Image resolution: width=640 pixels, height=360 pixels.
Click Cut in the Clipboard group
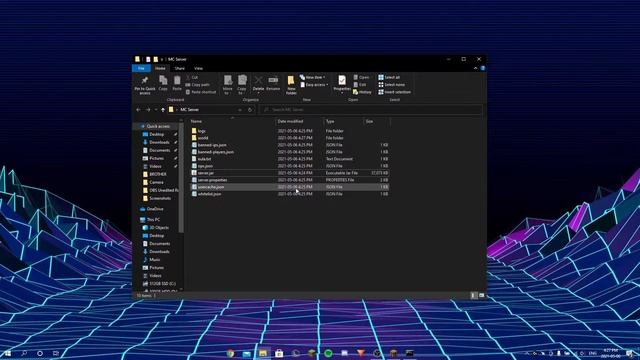point(192,77)
